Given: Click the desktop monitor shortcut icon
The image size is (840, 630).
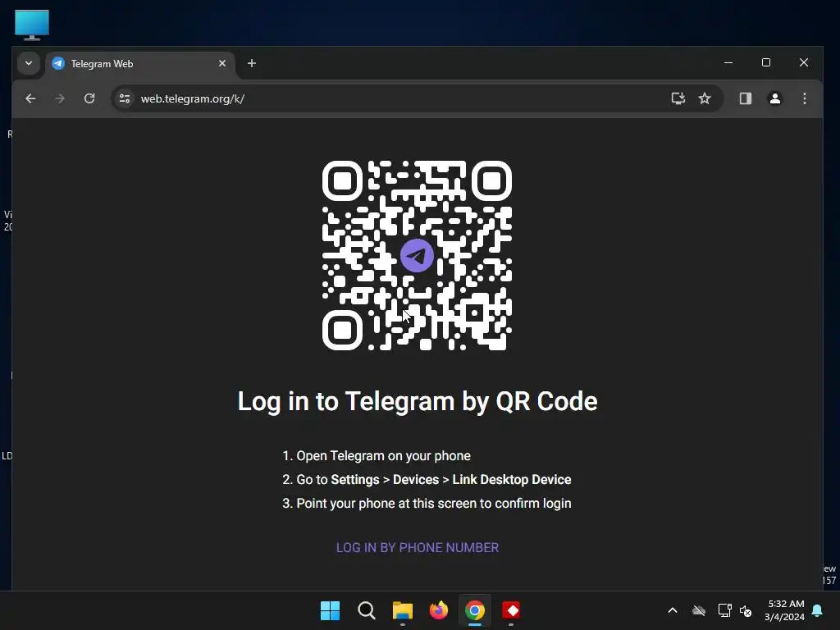Looking at the screenshot, I should click(32, 25).
